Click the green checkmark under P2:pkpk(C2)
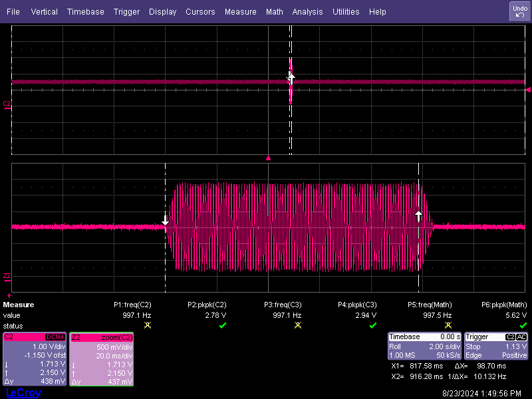Screen dimensions: 532x399 222,325
